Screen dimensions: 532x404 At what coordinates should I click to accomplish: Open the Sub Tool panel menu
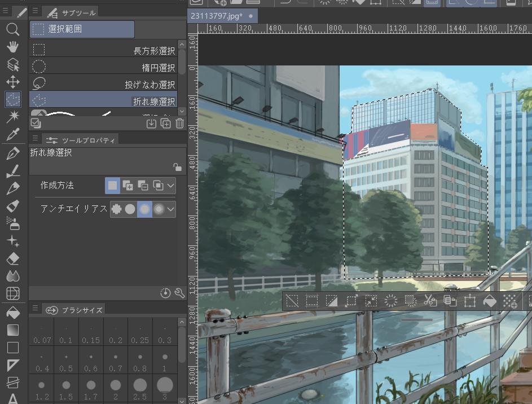tap(36, 11)
